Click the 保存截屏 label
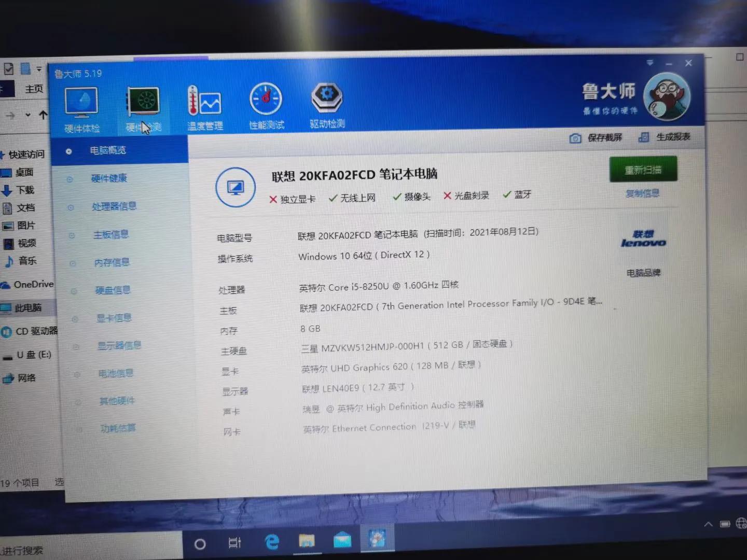 click(604, 137)
